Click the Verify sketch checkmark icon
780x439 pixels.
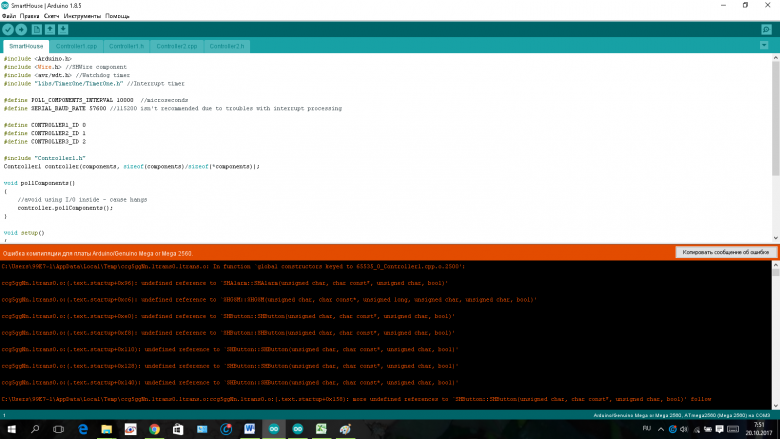pyautogui.click(x=8, y=29)
